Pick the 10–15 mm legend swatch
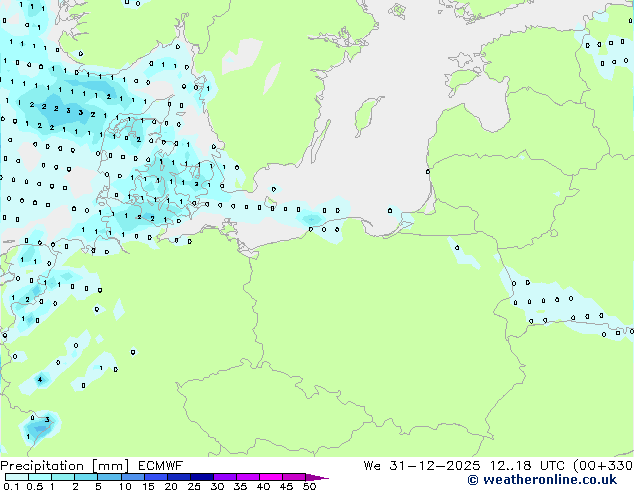 click(x=132, y=477)
